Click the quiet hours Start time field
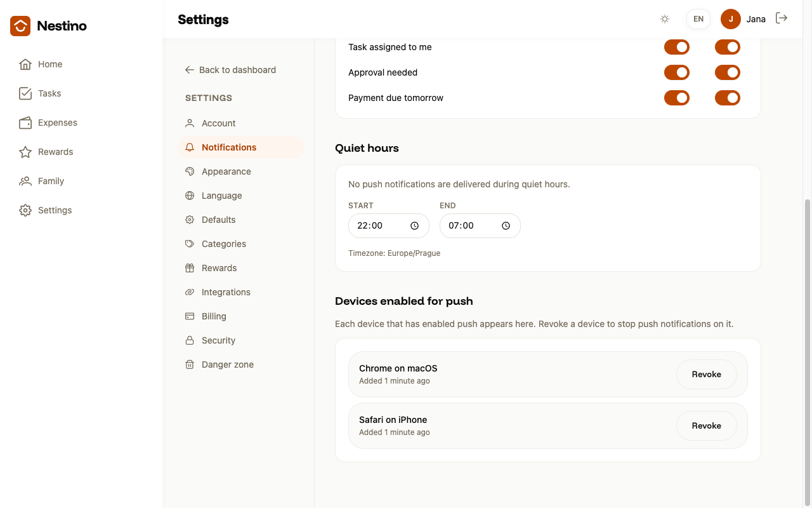 click(389, 225)
